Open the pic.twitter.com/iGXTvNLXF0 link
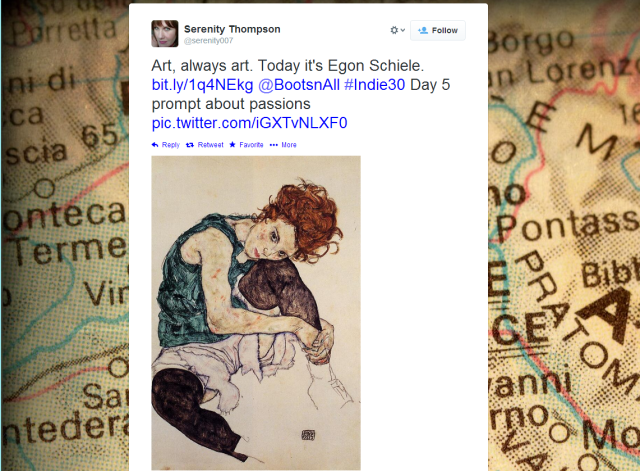640x471 pixels. click(249, 123)
